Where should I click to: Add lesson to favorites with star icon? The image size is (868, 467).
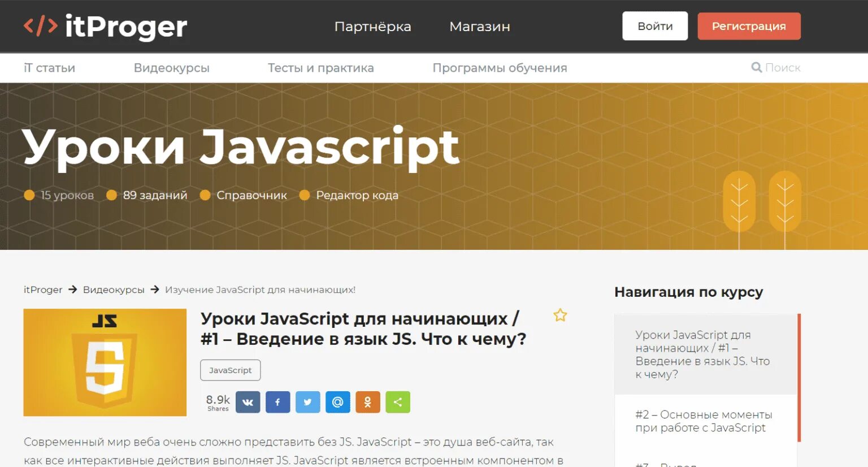point(560,315)
